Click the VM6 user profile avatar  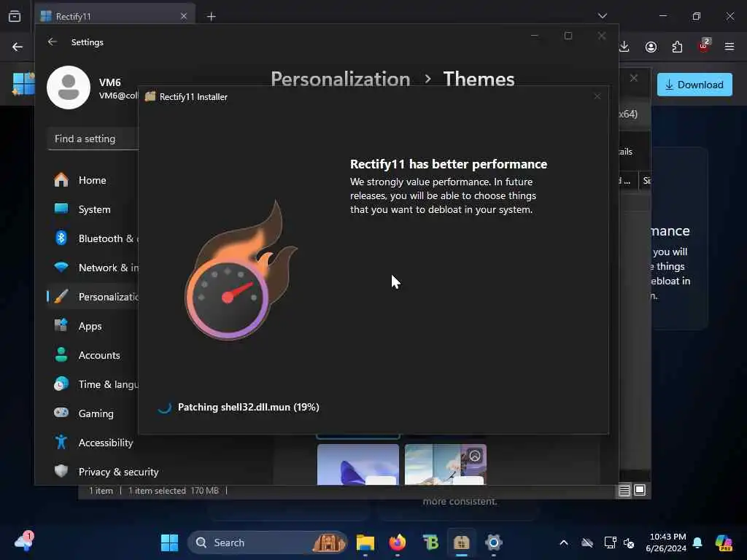69,87
